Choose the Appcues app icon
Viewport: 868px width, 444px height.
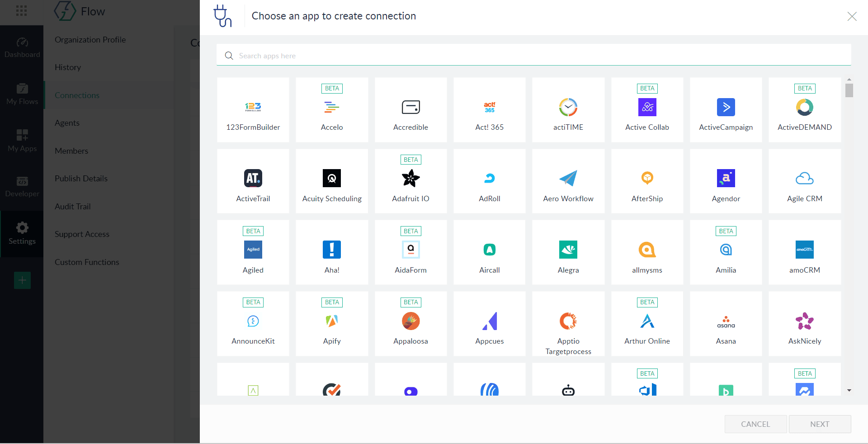coord(489,321)
